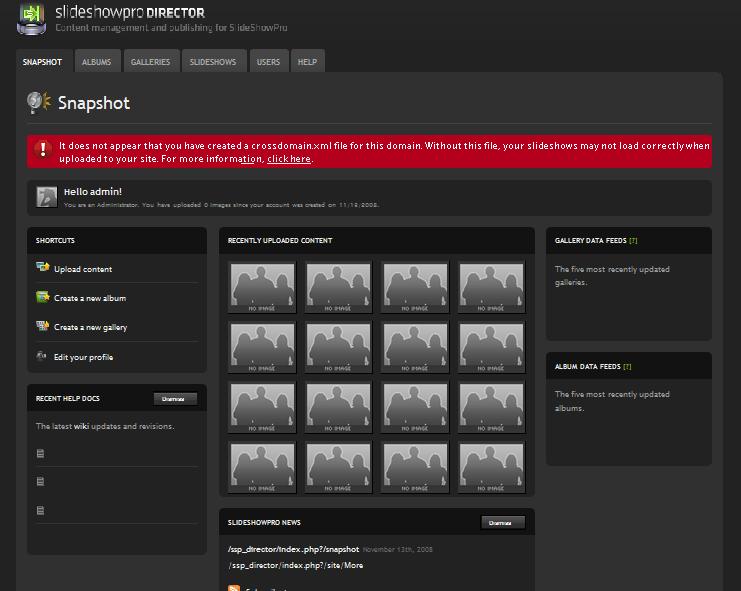Click the Create a new album icon
The height and width of the screenshot is (591, 741).
[x=43, y=297]
